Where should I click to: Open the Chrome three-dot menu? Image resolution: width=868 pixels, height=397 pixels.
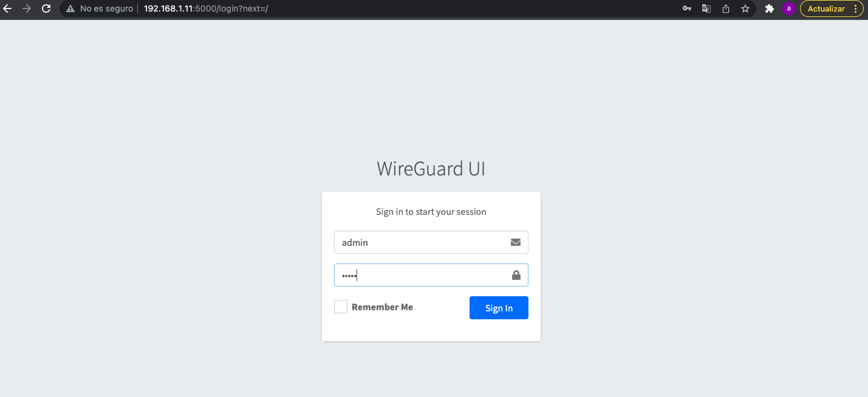[855, 8]
